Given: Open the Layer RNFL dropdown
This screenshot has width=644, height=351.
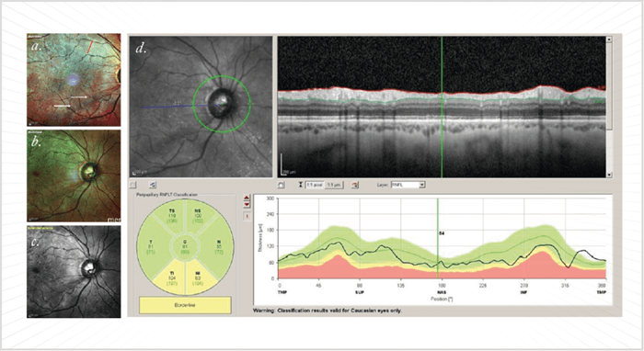Looking at the screenshot, I should (x=408, y=185).
